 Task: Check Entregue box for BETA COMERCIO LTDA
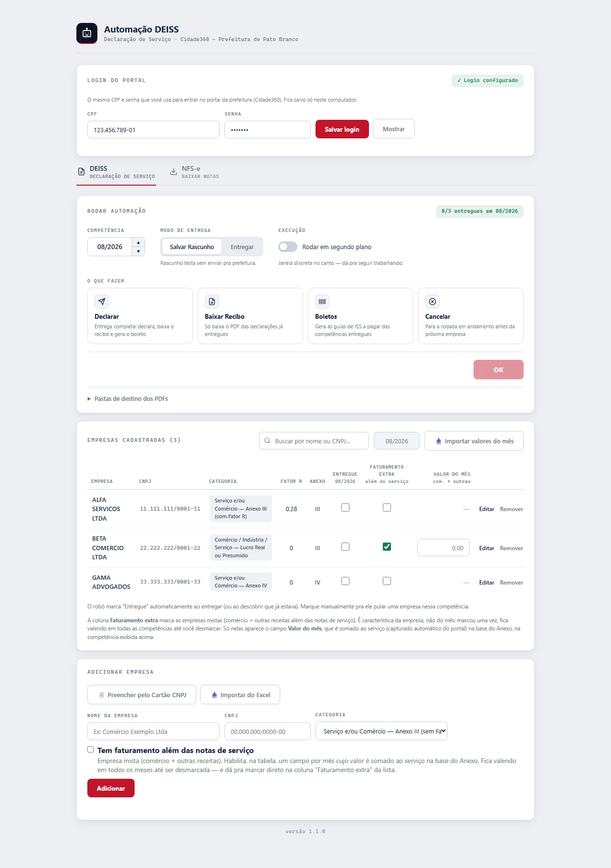coord(345,547)
